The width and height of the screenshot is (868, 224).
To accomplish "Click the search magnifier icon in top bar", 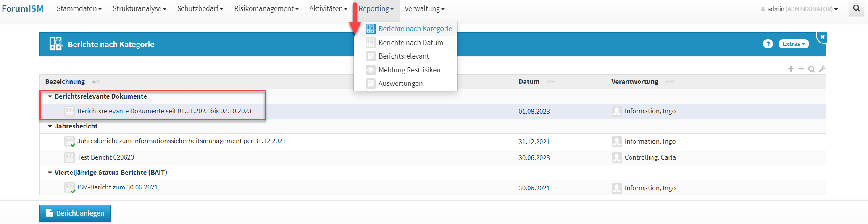I will pos(856,8).
